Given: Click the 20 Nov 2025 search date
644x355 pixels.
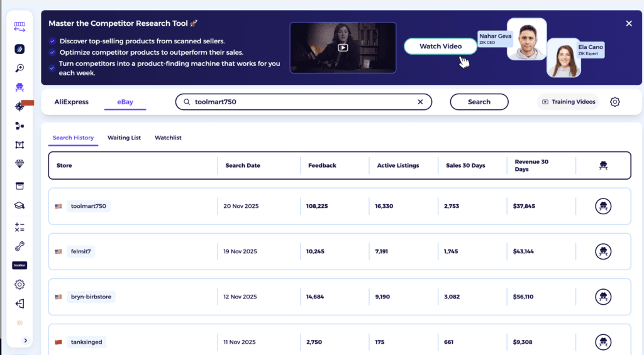Looking at the screenshot, I should (241, 206).
